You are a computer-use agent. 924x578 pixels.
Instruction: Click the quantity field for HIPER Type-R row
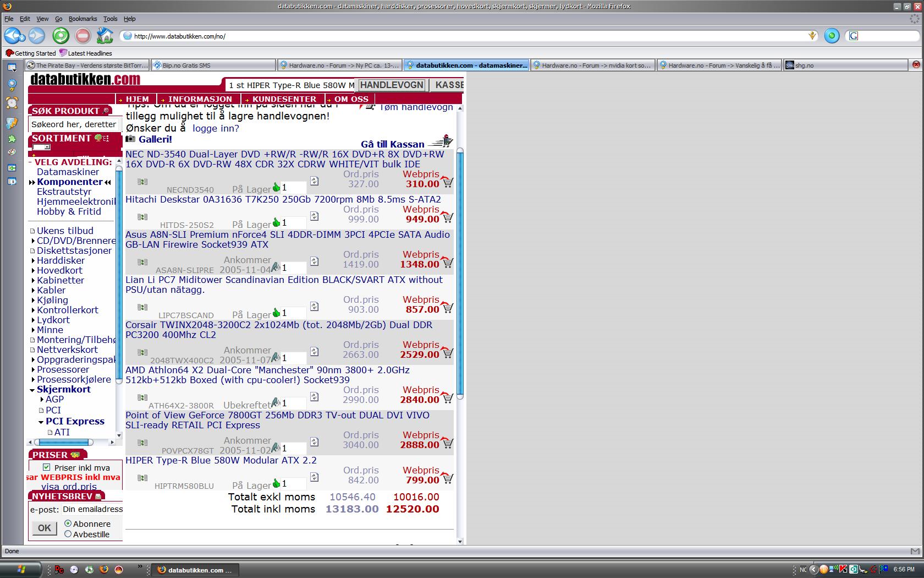point(293,483)
